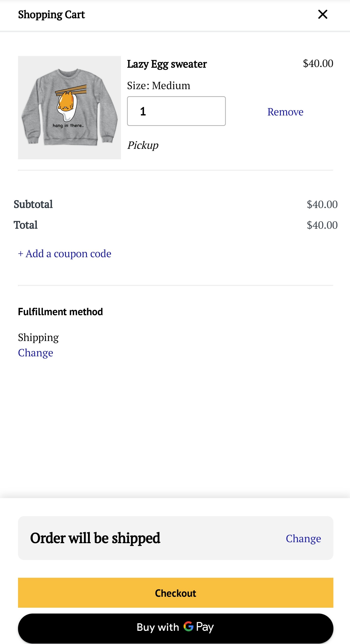The width and height of the screenshot is (350, 644).
Task: Click the Lazy Egg sweater title
Action: 167,64
